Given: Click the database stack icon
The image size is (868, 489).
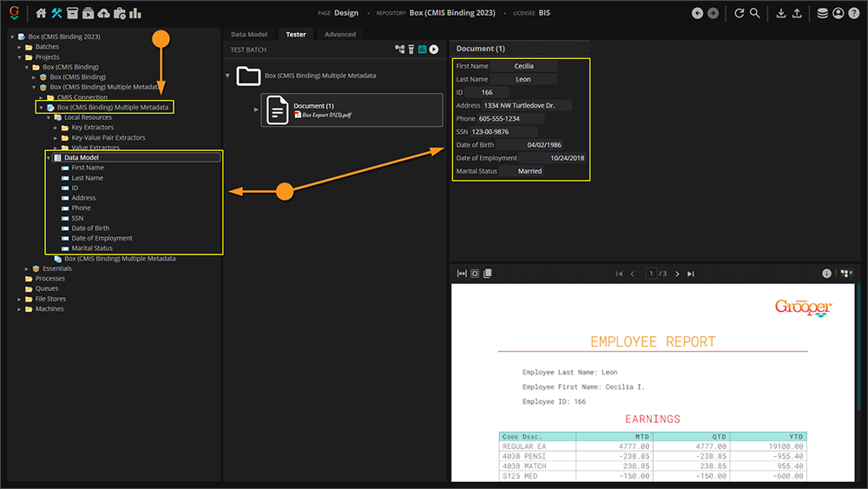Looking at the screenshot, I should (822, 13).
